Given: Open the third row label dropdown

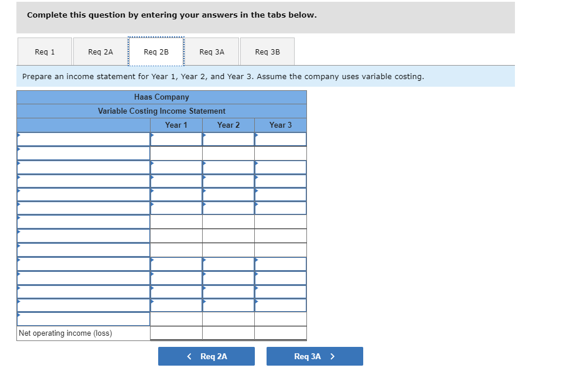Looking at the screenshot, I should click(x=82, y=166).
